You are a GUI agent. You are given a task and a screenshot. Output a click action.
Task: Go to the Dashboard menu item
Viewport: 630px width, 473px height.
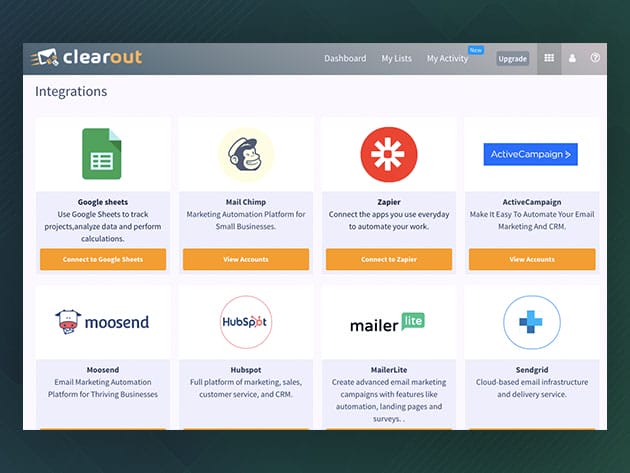click(x=345, y=59)
